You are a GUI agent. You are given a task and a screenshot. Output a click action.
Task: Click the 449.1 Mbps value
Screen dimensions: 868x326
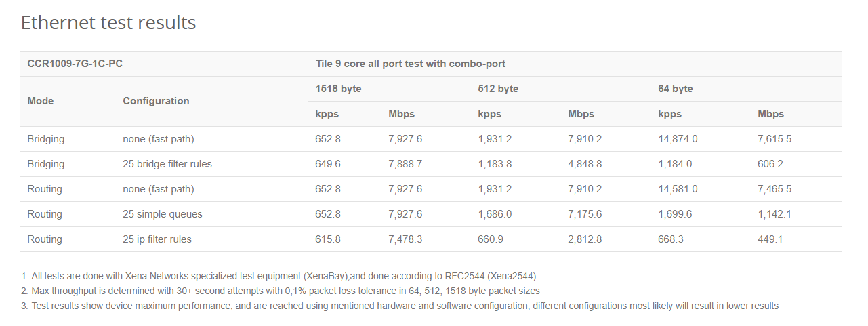coord(770,239)
